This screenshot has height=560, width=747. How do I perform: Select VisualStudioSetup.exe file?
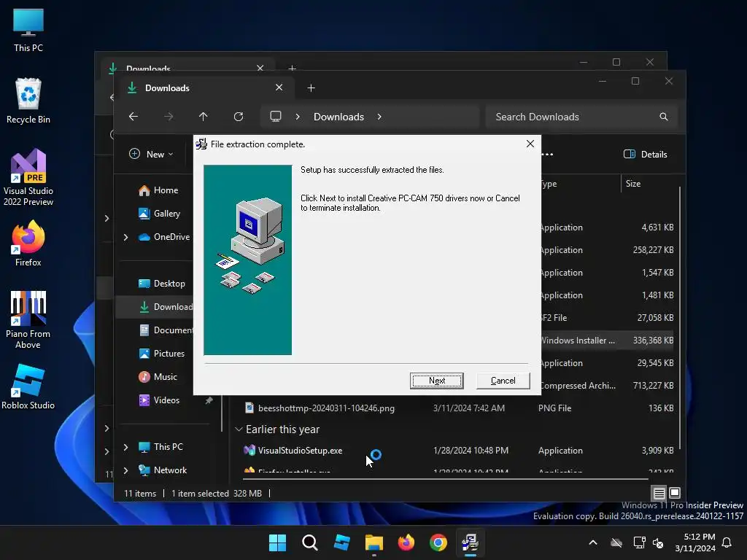[300, 451]
